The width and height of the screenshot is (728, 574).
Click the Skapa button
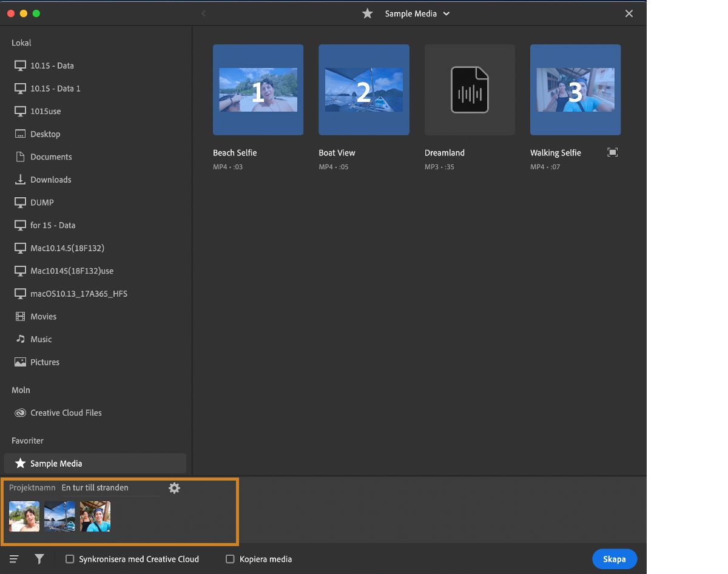coord(614,559)
